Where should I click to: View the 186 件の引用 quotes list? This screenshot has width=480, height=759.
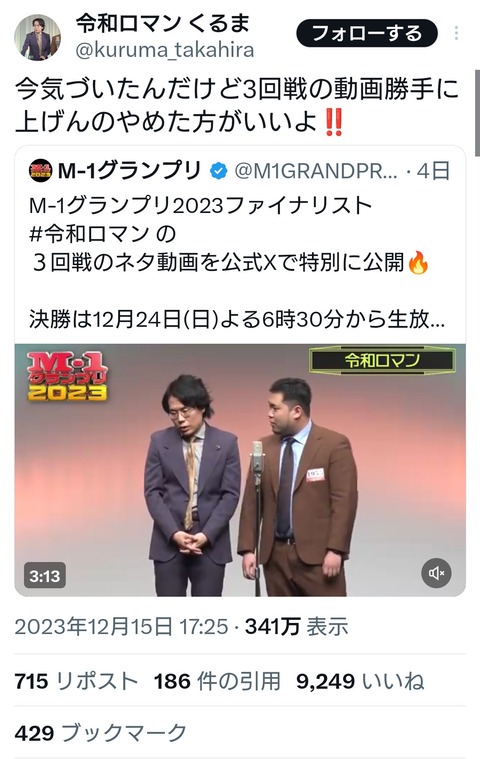pos(217,682)
